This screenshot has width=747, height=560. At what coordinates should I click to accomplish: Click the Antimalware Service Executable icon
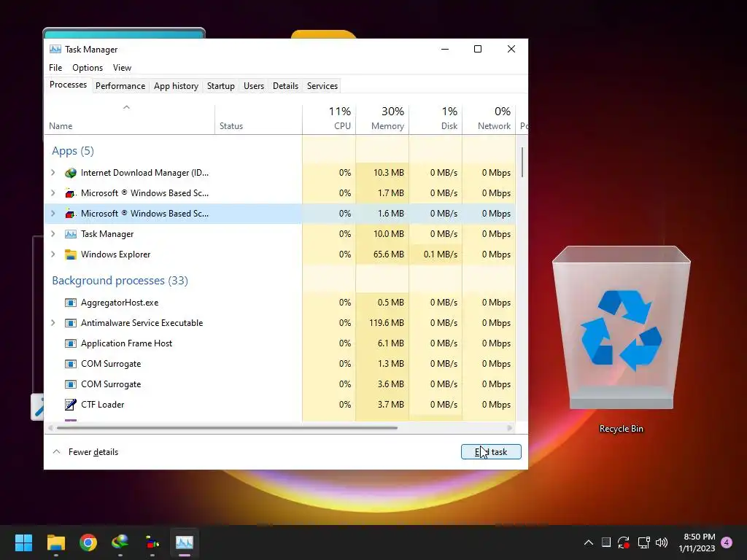[71, 323]
